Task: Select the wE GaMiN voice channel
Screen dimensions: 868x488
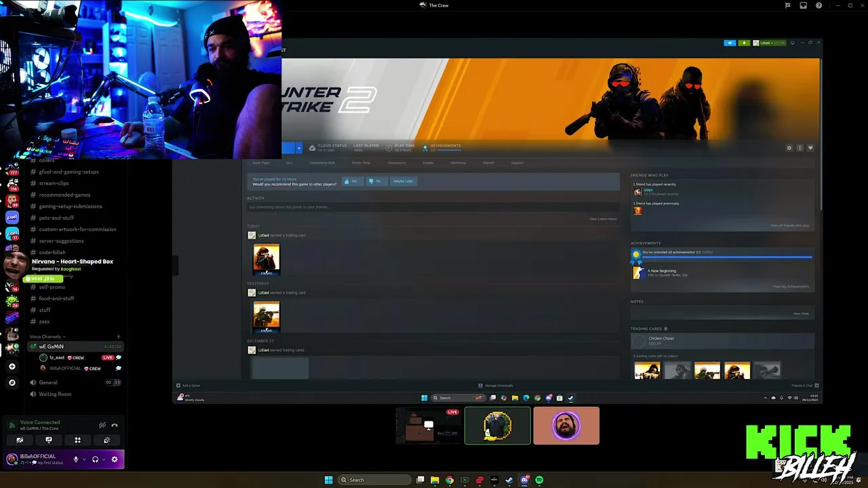Action: [x=75, y=346]
